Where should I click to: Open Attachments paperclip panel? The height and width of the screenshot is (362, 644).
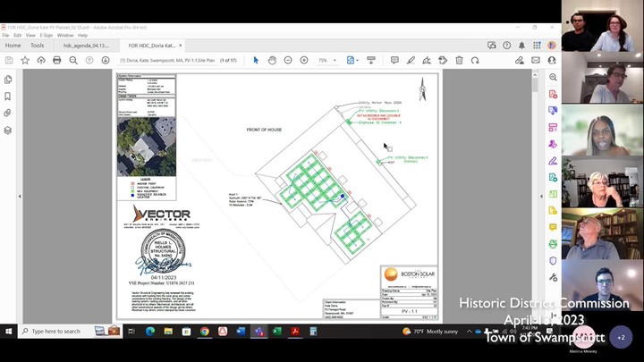click(8, 113)
